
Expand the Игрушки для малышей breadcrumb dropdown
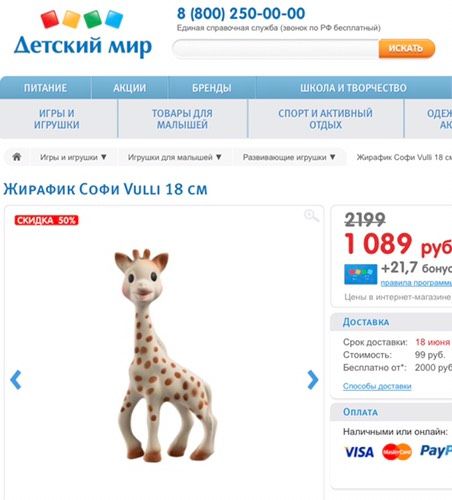(219, 157)
